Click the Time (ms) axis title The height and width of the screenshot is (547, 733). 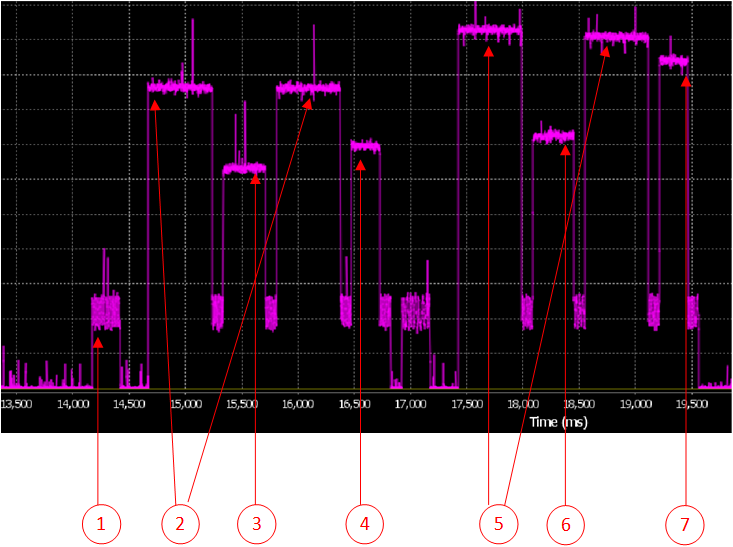558,422
